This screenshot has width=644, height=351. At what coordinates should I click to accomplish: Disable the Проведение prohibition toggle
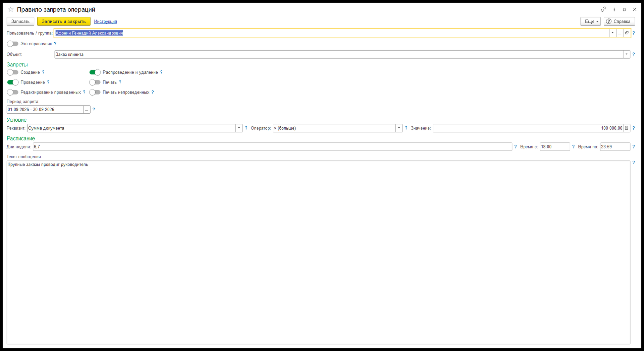coord(13,82)
